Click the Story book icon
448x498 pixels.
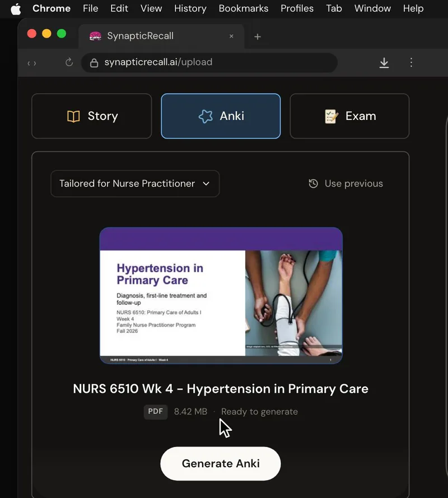click(x=73, y=117)
